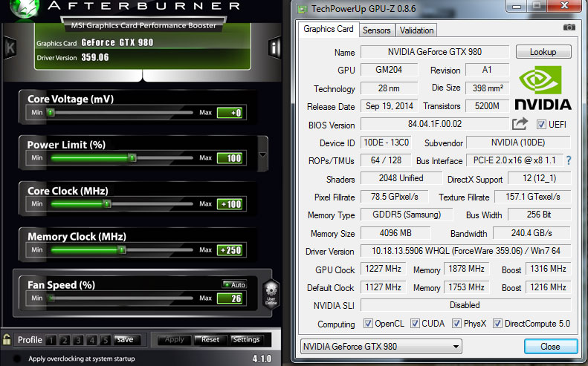Click the Core Clock slider handle

[107, 204]
